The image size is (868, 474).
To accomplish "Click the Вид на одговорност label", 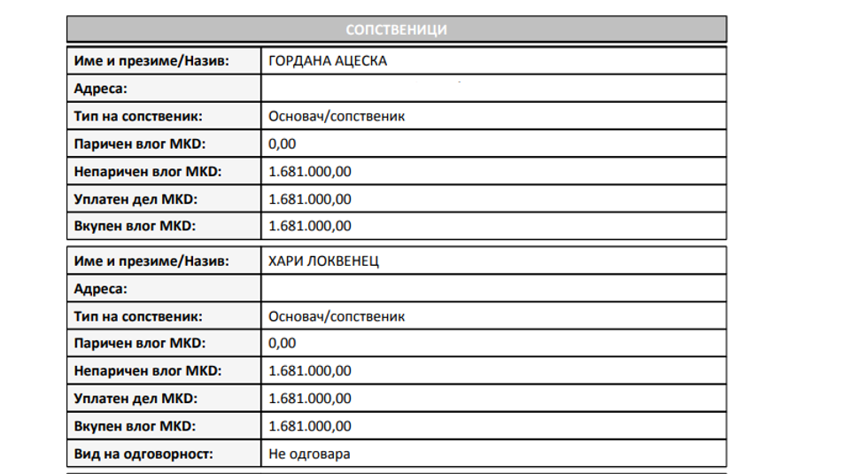I will pyautogui.click(x=144, y=454).
